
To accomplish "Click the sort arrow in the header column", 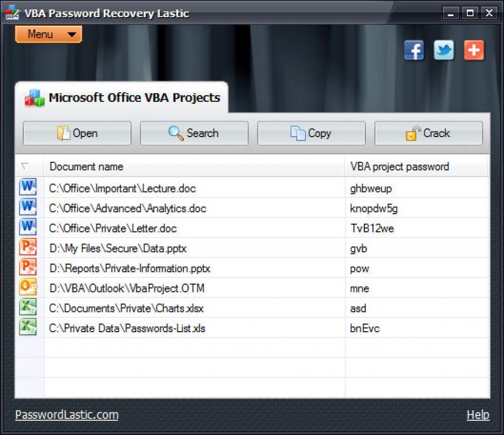I will (28, 166).
